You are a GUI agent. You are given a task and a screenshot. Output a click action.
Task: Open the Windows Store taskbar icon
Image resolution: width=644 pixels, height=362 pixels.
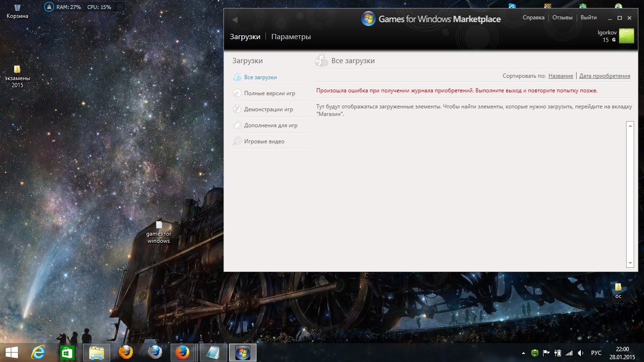pyautogui.click(x=67, y=353)
